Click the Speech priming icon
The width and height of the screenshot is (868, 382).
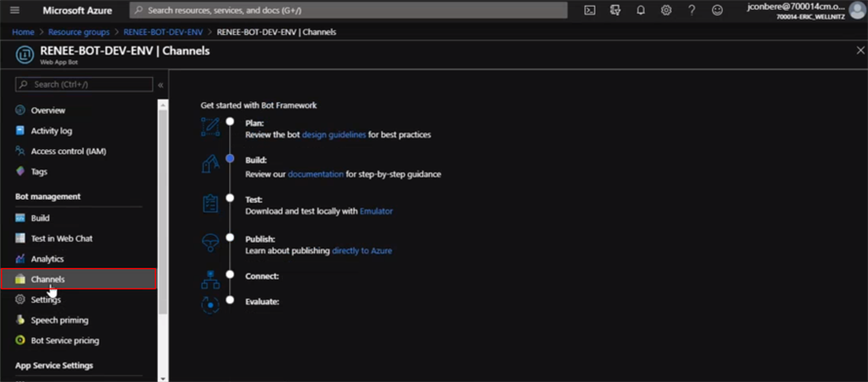[x=20, y=320]
